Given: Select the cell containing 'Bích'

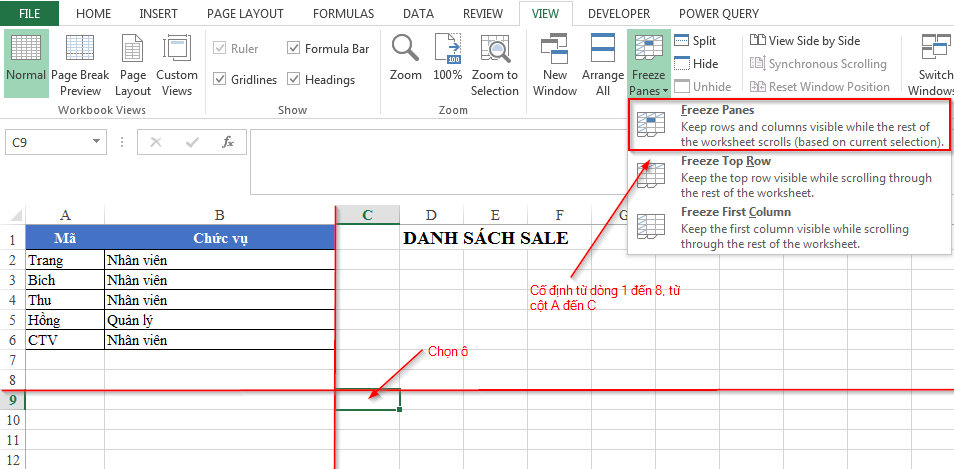Looking at the screenshot, I should point(65,280).
